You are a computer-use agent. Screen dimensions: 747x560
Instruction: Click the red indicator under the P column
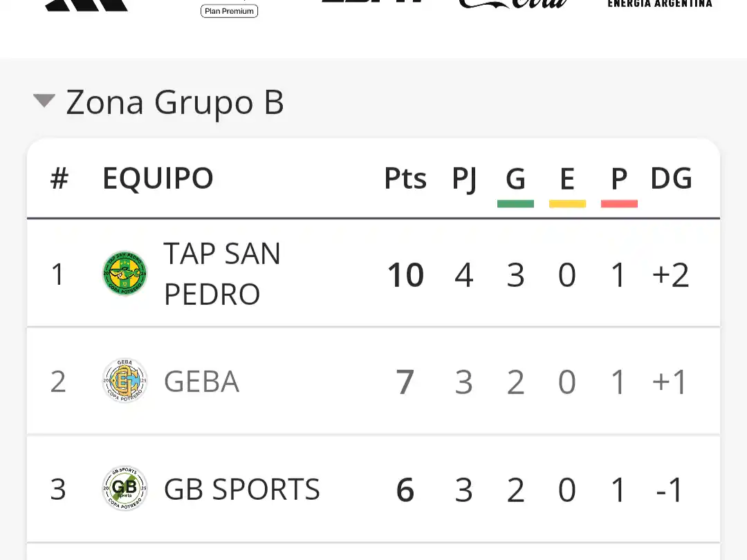point(619,203)
